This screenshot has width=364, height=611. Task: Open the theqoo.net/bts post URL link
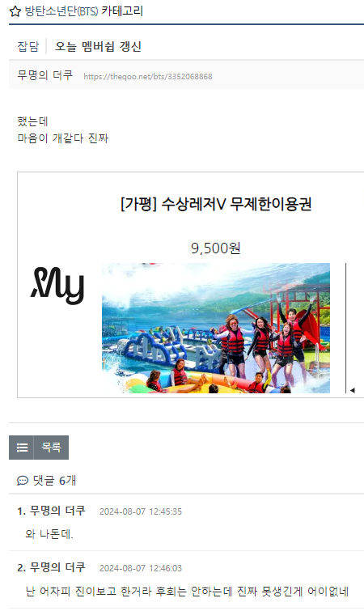(148, 76)
